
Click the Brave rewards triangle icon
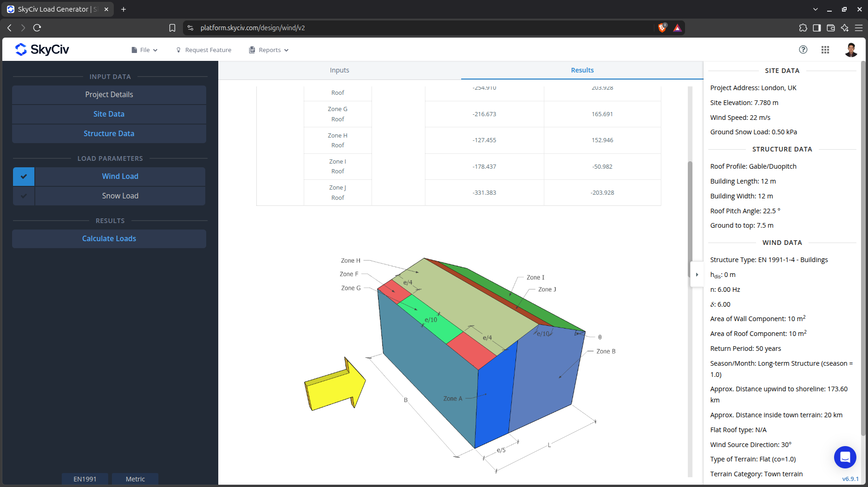(x=678, y=28)
